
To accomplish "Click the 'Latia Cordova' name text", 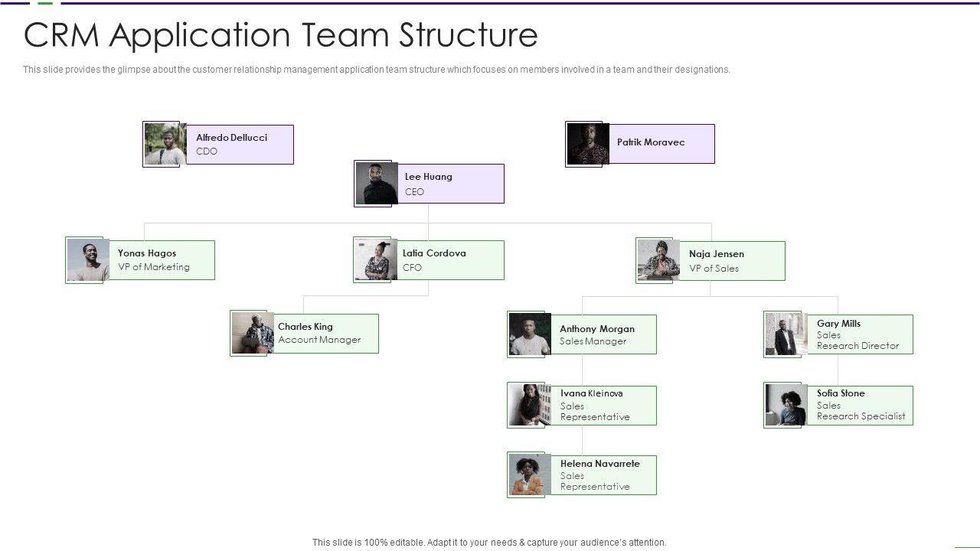I will point(434,253).
